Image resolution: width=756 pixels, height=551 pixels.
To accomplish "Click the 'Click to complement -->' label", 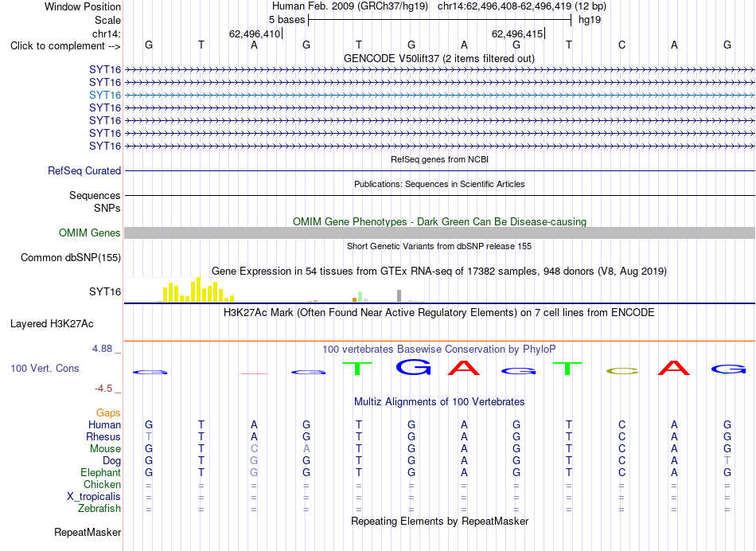I will pyautogui.click(x=65, y=46).
